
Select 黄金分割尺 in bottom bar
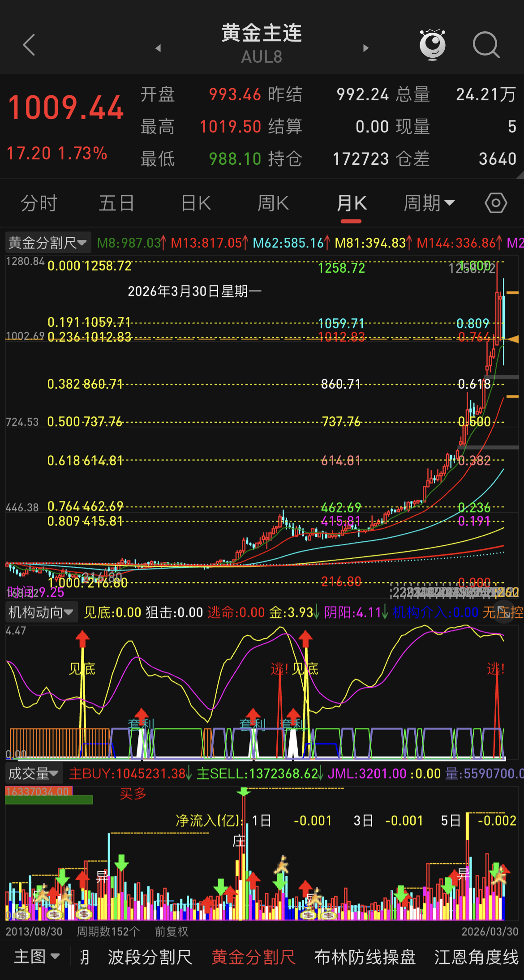coord(253,957)
